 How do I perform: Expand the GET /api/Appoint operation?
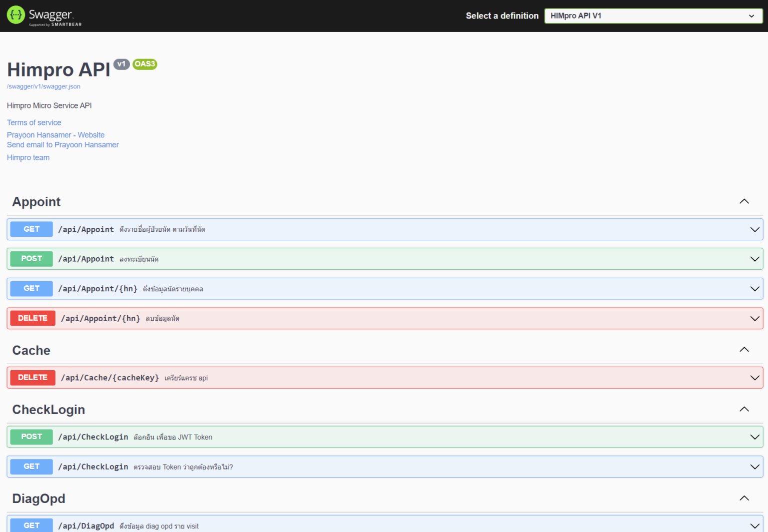tap(754, 229)
